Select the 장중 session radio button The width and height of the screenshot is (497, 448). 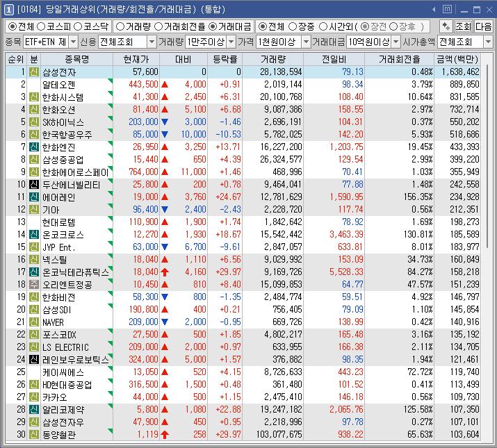(x=293, y=26)
